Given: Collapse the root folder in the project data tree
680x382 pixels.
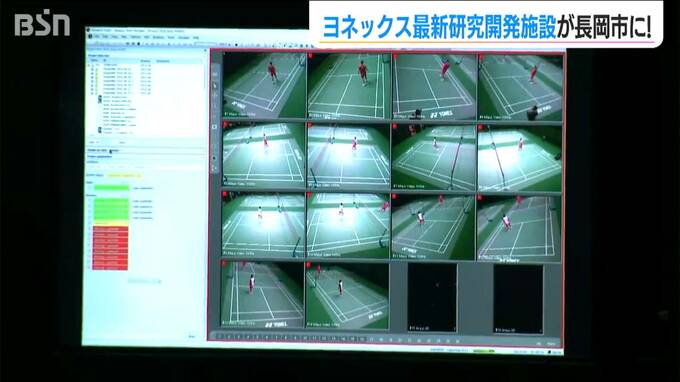Looking at the screenshot, I should pos(89,65).
